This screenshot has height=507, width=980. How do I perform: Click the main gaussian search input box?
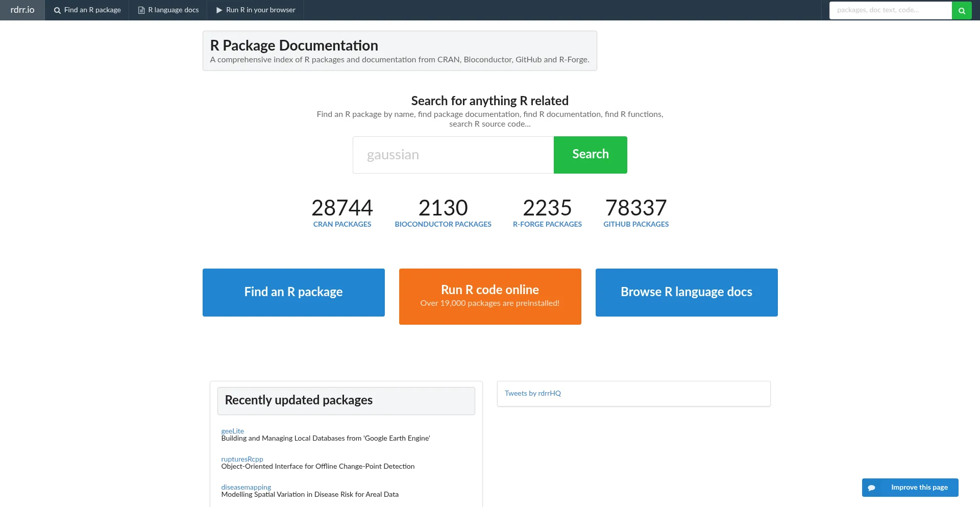[x=453, y=155]
